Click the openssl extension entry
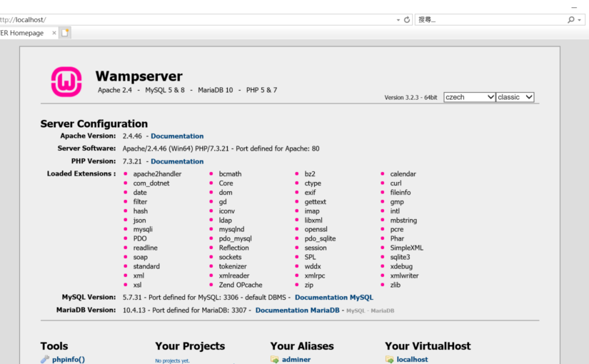The height and width of the screenshot is (364, 589). (316, 229)
